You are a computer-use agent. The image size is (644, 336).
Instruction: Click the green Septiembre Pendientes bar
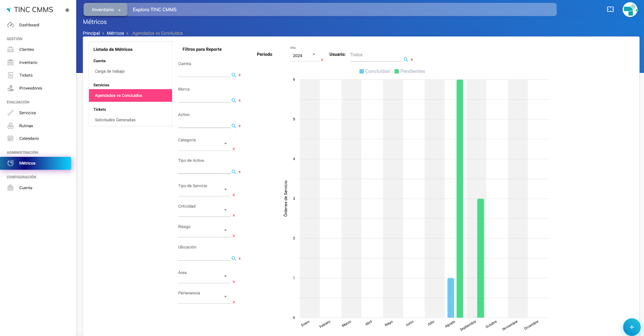(480, 258)
